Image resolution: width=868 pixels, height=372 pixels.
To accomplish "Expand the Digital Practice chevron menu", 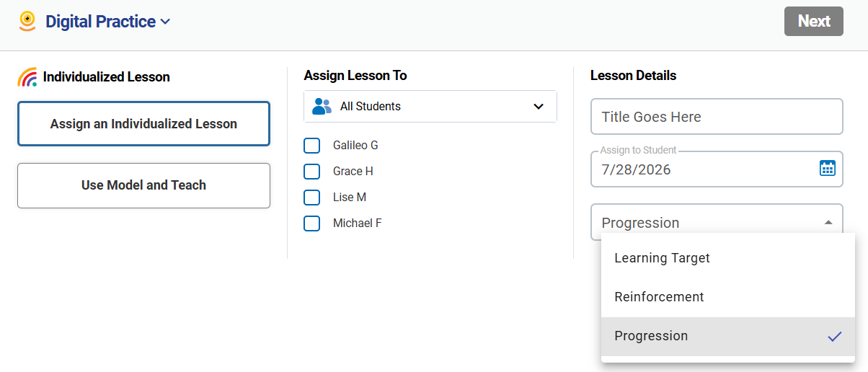I will [165, 22].
